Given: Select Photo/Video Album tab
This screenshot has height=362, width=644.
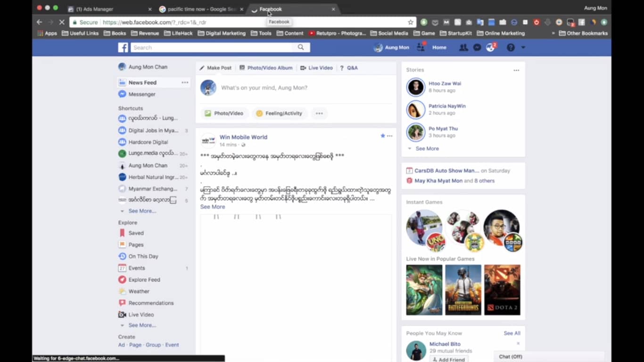Looking at the screenshot, I should tap(266, 68).
